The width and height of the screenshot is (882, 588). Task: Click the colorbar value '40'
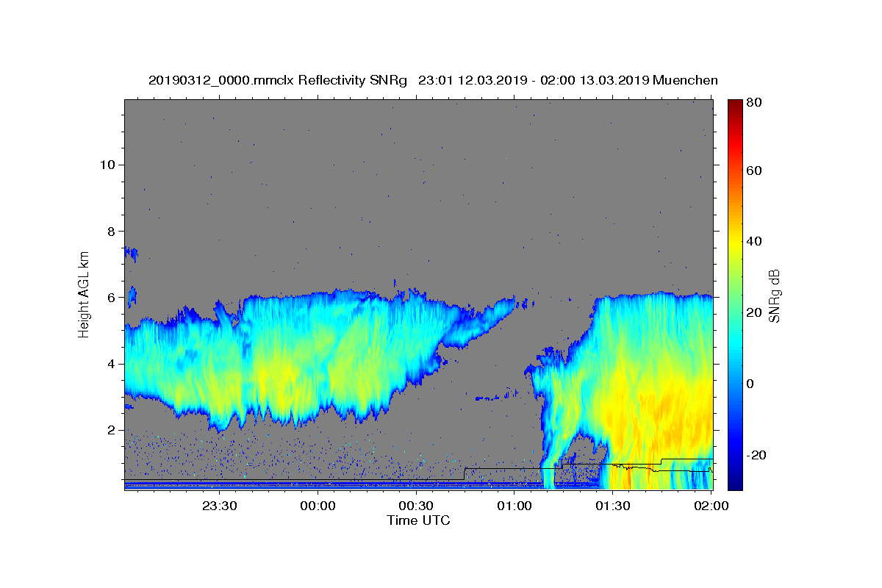pos(755,242)
